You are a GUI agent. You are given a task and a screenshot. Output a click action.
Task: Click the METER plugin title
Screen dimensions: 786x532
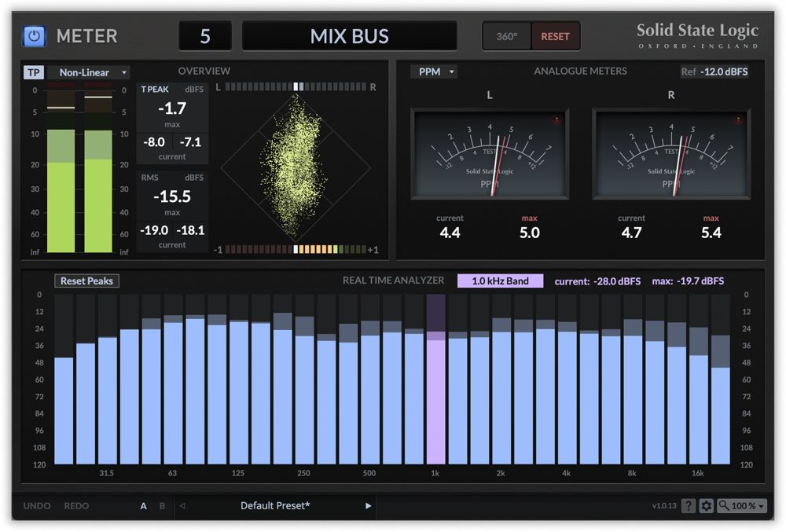click(x=86, y=36)
